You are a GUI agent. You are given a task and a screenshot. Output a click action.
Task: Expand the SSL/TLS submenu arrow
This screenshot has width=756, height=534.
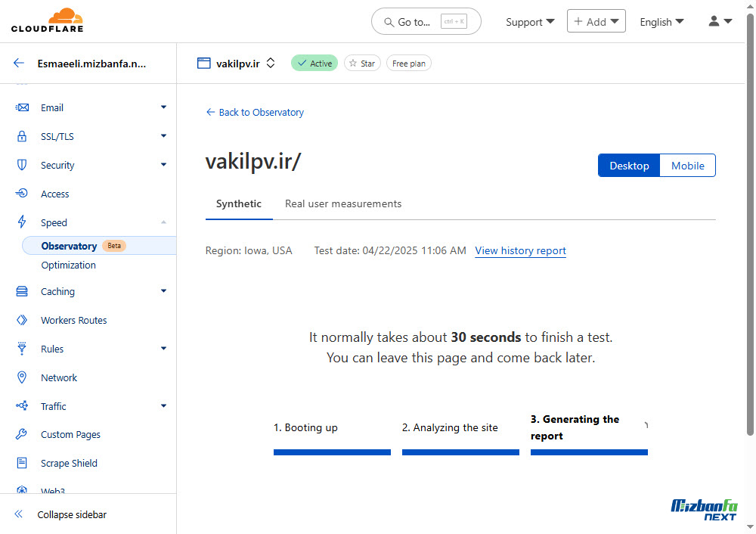pos(163,136)
